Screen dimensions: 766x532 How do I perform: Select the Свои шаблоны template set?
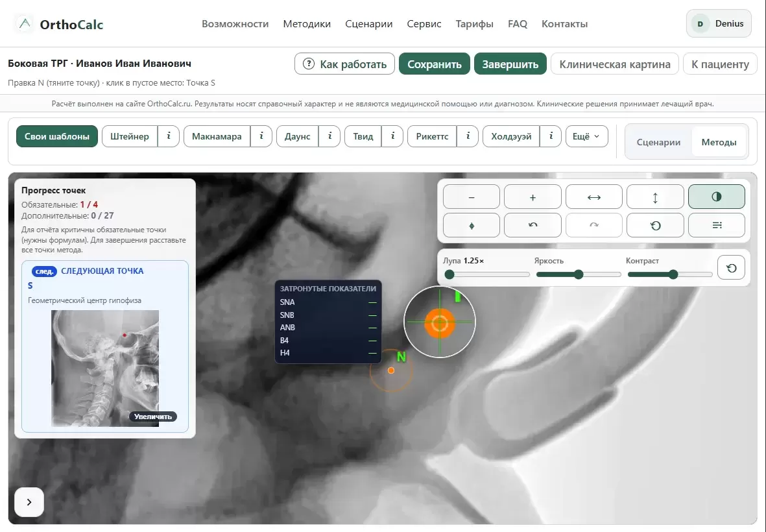(57, 136)
